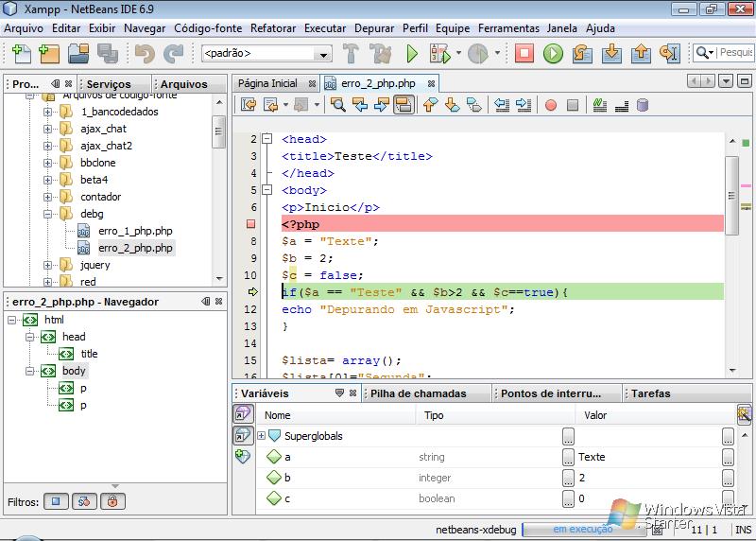Image resolution: width=756 pixels, height=541 pixels.
Task: Show the open documents list dropdown
Action: tap(726, 80)
